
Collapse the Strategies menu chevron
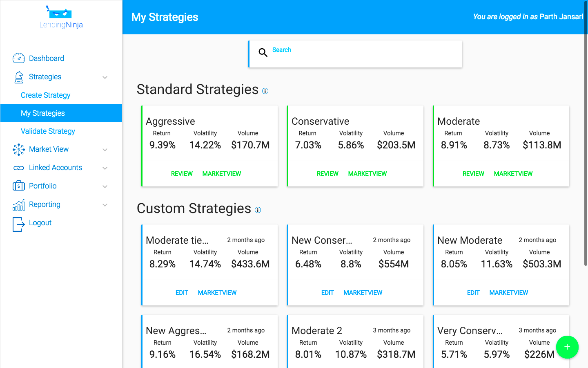[105, 77]
